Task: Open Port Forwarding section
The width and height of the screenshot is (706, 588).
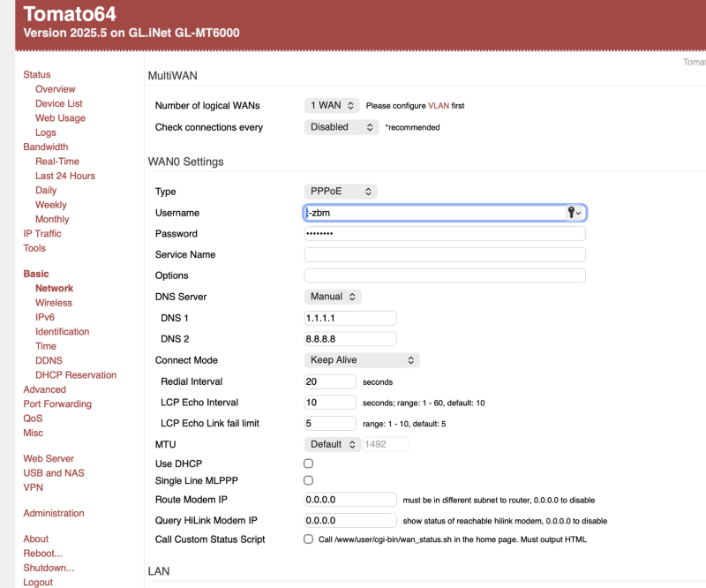Action: click(57, 403)
